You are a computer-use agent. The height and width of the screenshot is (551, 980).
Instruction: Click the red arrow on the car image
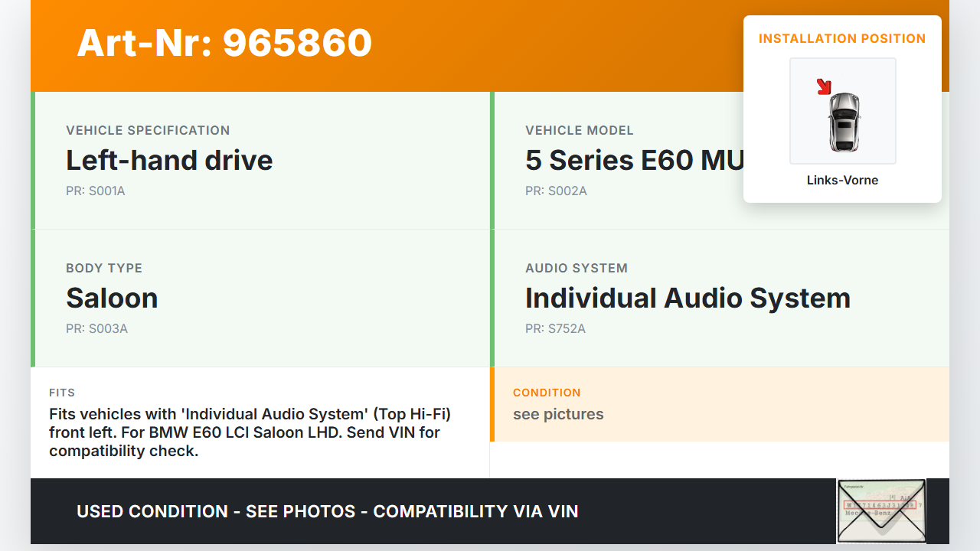(825, 87)
